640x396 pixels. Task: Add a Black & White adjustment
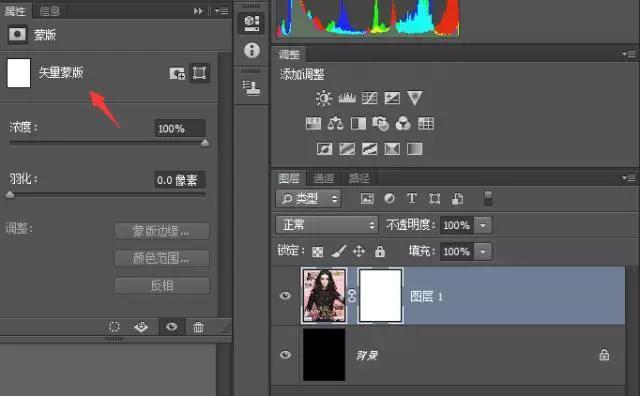click(358, 123)
